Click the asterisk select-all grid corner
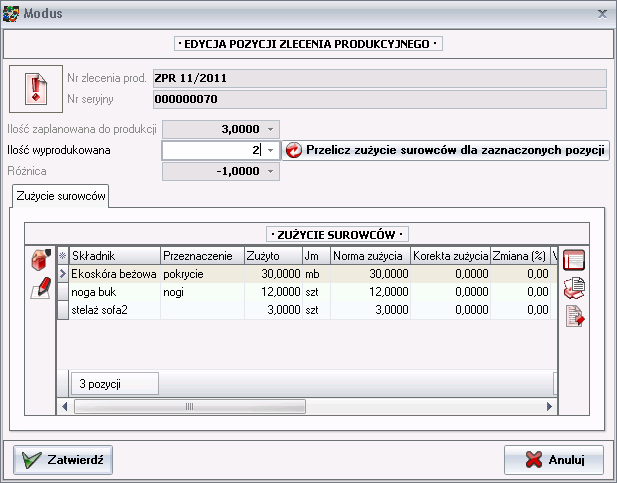 point(62,256)
